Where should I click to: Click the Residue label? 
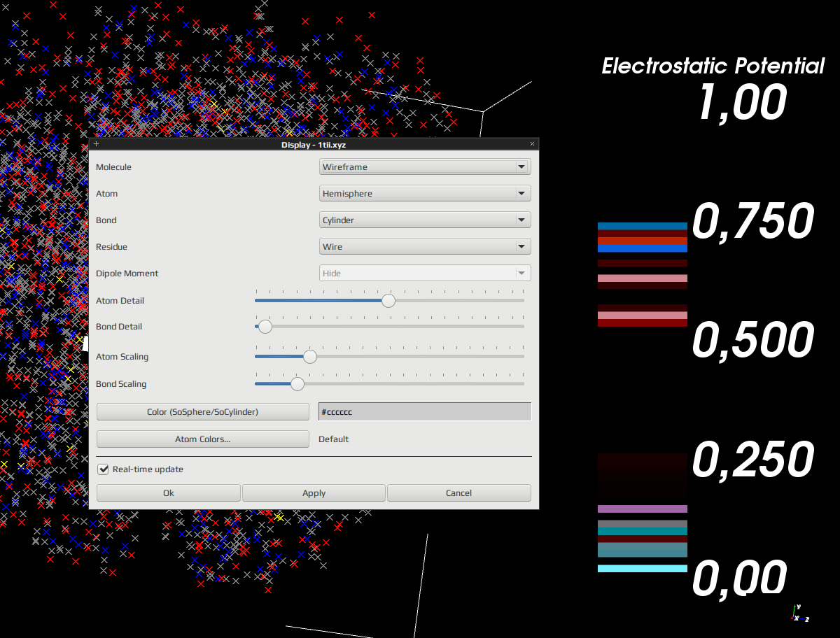(112, 247)
